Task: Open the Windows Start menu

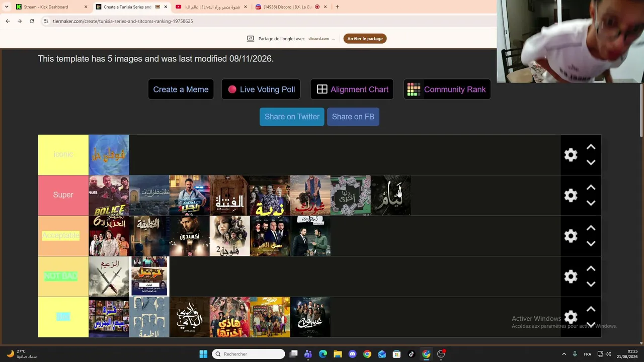Action: (203, 354)
